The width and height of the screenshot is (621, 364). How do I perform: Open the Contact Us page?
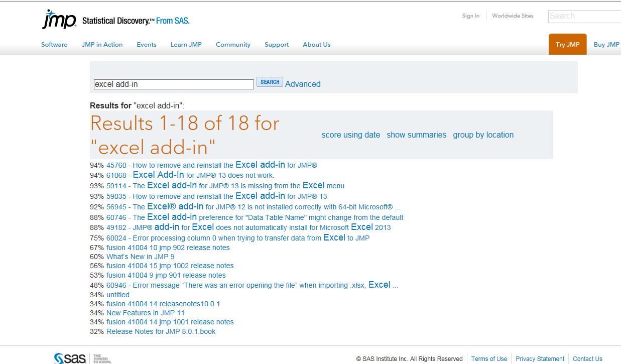587,358
